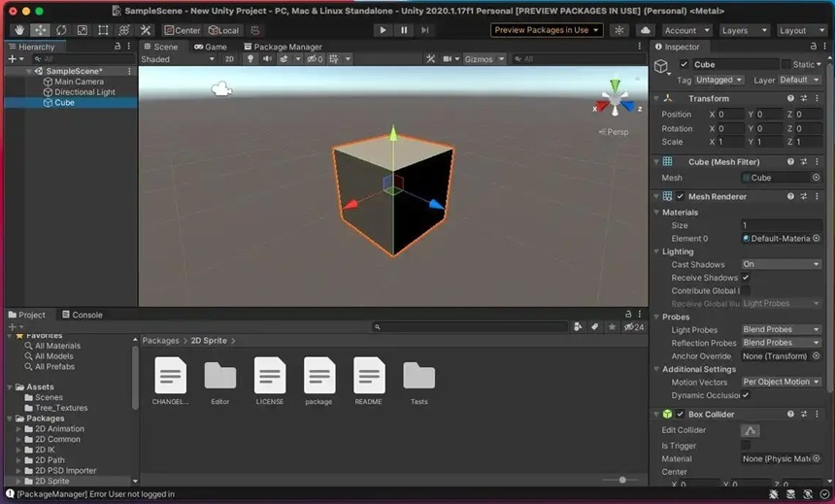Start Play mode
Viewport: 835px width, 504px height.
coord(383,30)
